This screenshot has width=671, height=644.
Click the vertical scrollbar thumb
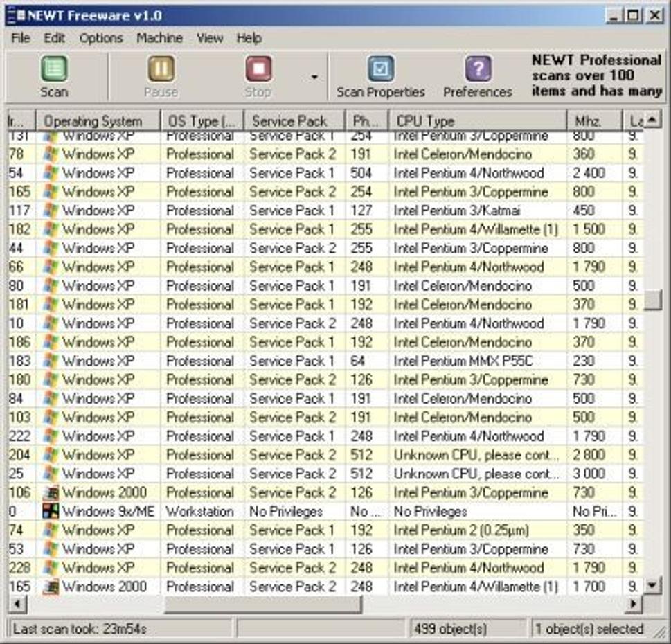tap(652, 299)
